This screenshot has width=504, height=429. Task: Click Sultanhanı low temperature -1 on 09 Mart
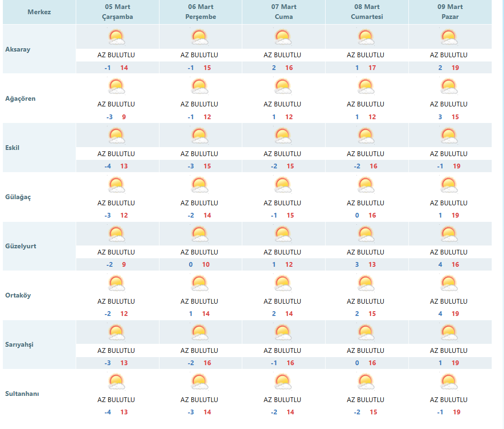tap(440, 412)
